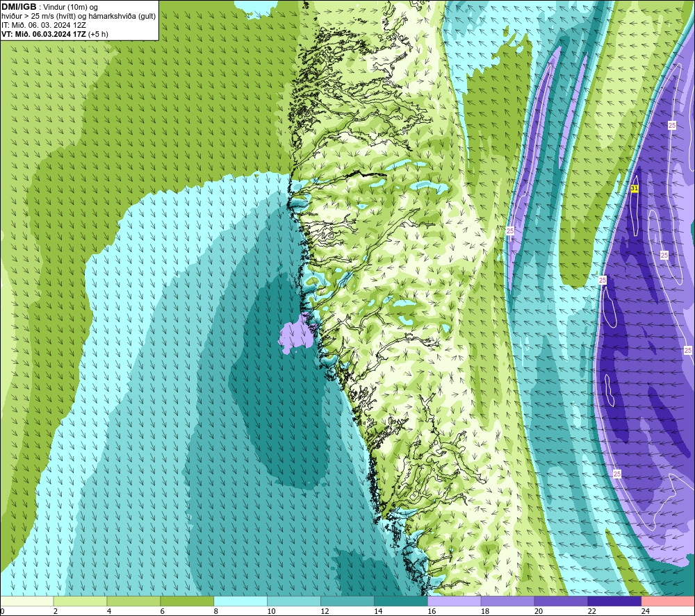695x616 pixels.
Task: Click the deep purple 20–22 m/s swatch
Action: point(561,601)
